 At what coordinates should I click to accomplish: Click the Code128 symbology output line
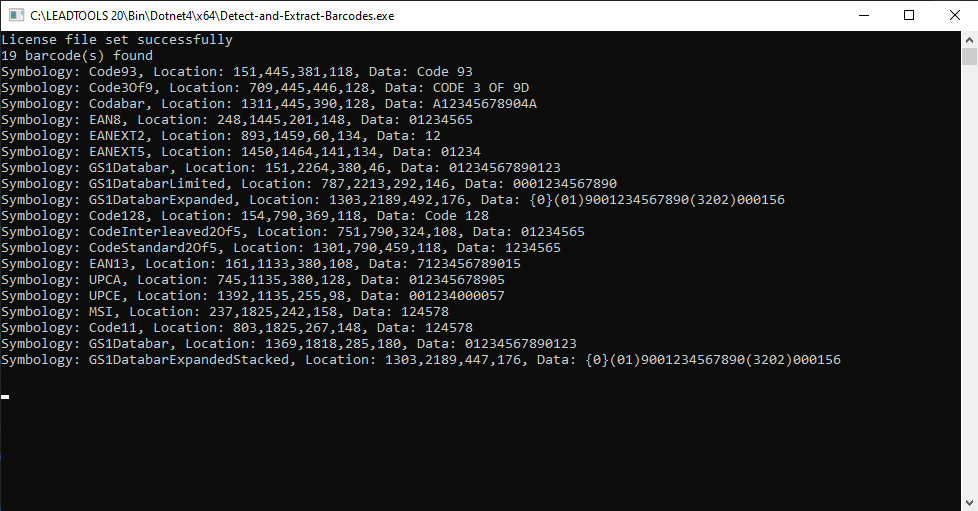tap(245, 216)
